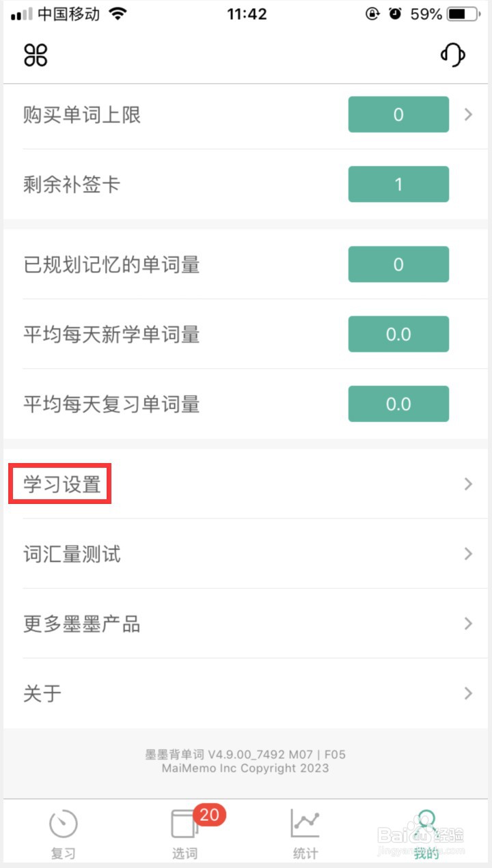492x868 pixels.
Task: Tap the customer service headset icon
Action: coord(452,55)
